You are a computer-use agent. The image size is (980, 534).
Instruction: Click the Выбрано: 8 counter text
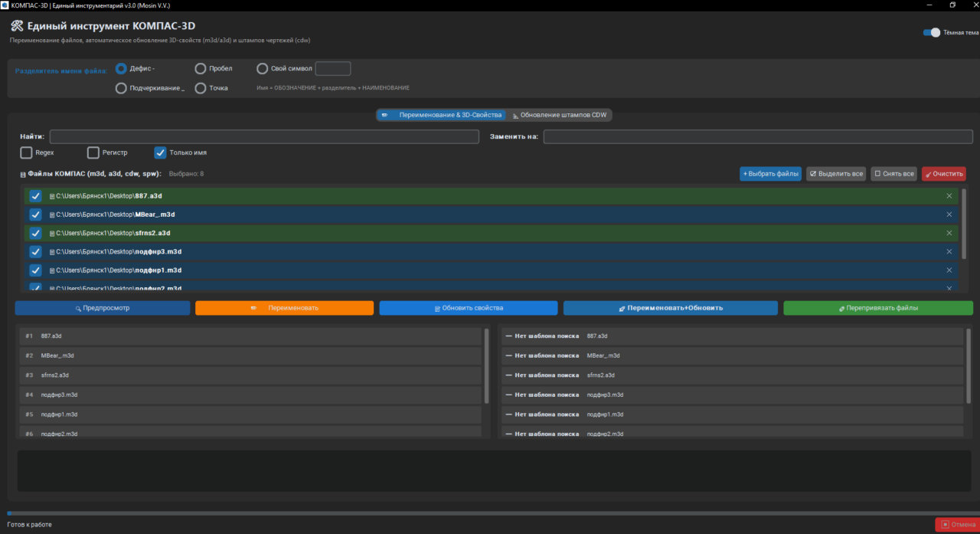(x=186, y=174)
